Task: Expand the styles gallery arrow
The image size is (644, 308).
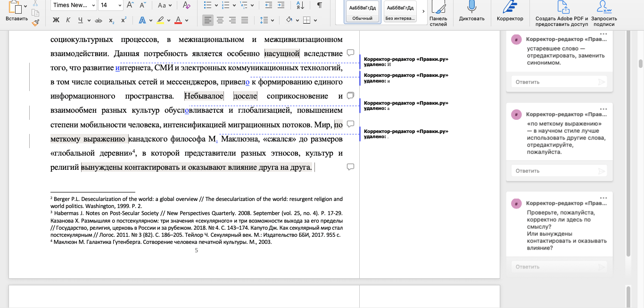Action: (423, 11)
